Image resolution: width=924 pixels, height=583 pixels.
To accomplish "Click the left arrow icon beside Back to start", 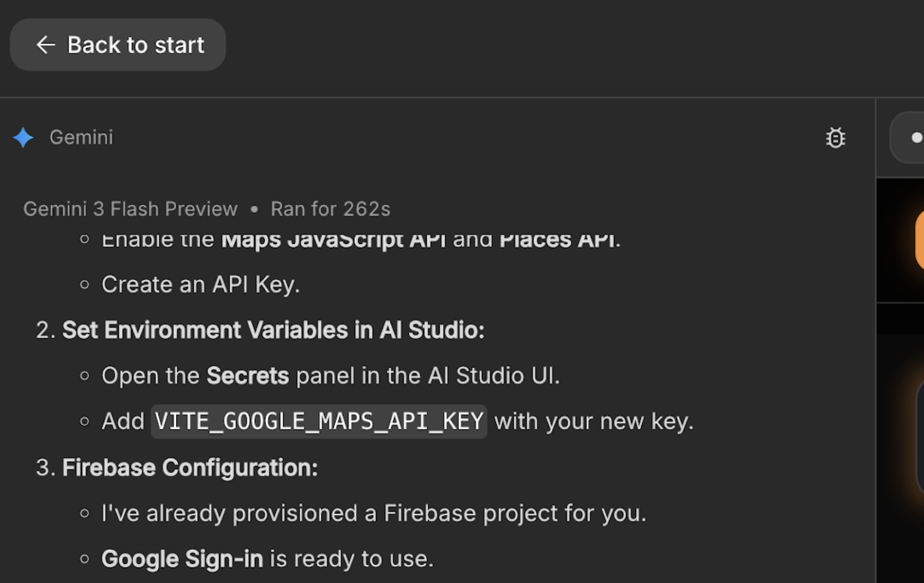I will tap(45, 45).
